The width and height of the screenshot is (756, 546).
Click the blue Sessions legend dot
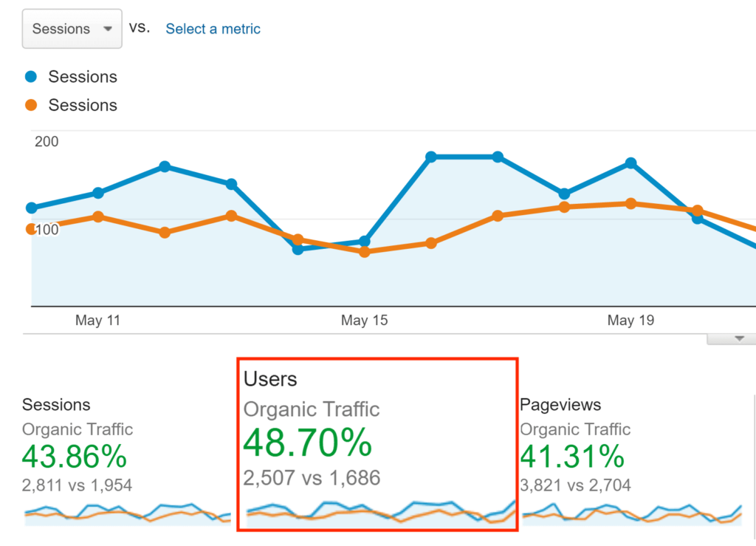pos(31,76)
